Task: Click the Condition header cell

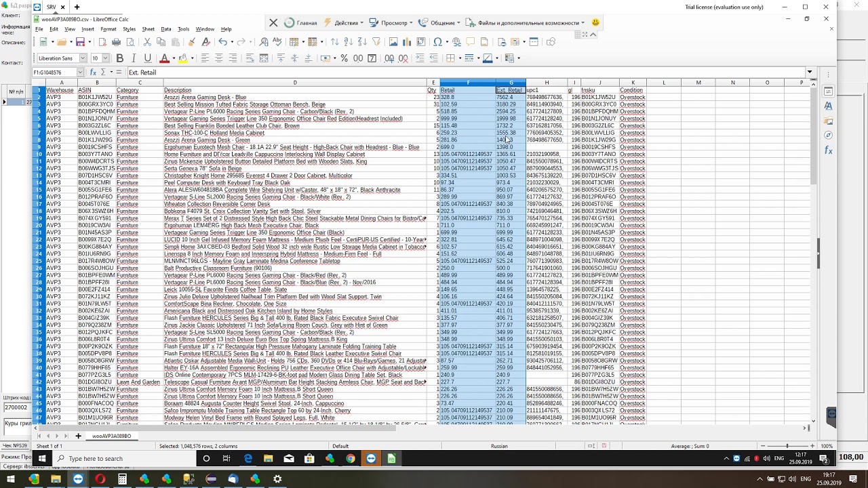Action: tap(631, 90)
